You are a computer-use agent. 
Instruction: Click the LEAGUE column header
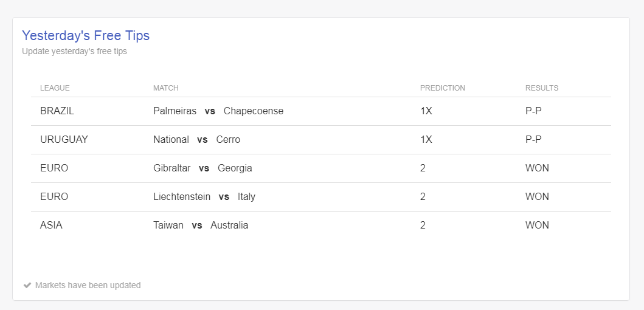click(x=55, y=88)
